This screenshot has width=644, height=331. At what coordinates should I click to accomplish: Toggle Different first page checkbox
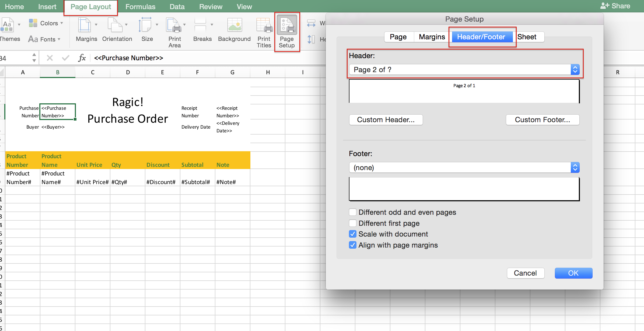[x=352, y=223]
